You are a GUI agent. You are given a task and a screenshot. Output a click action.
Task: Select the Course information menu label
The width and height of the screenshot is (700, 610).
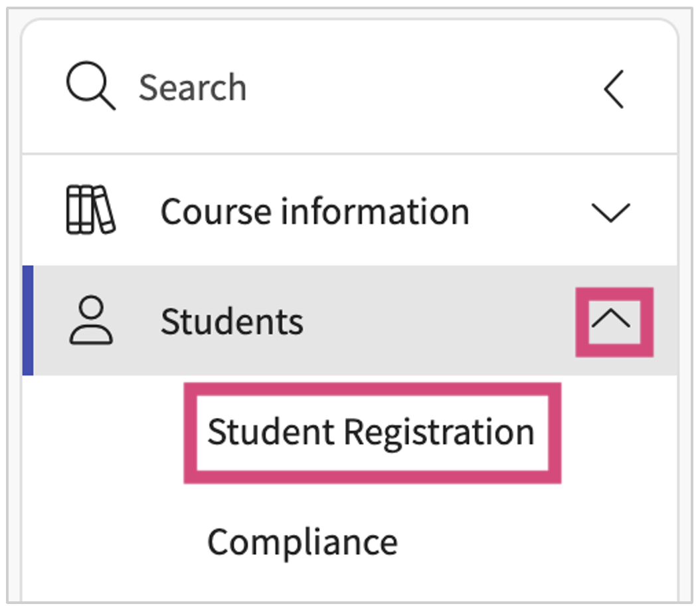click(x=315, y=212)
